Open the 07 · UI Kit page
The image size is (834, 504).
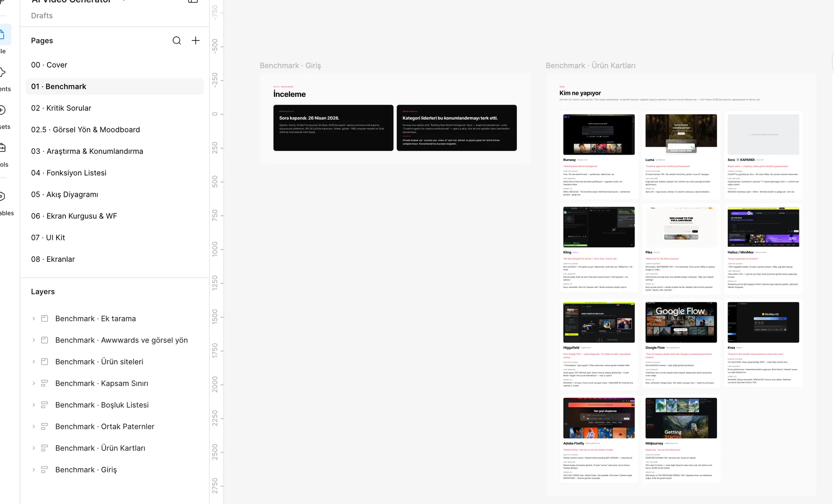115,238
